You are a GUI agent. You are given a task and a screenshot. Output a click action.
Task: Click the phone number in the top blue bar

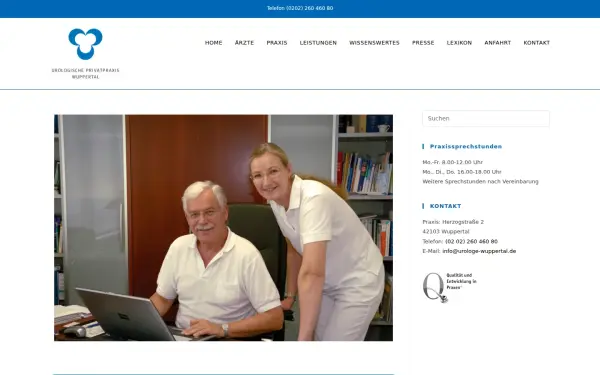[300, 8]
